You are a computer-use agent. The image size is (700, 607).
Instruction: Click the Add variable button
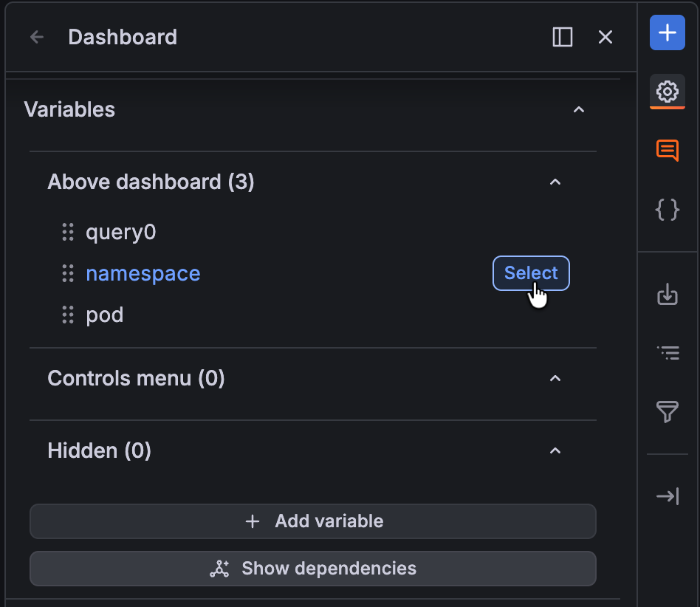(313, 521)
